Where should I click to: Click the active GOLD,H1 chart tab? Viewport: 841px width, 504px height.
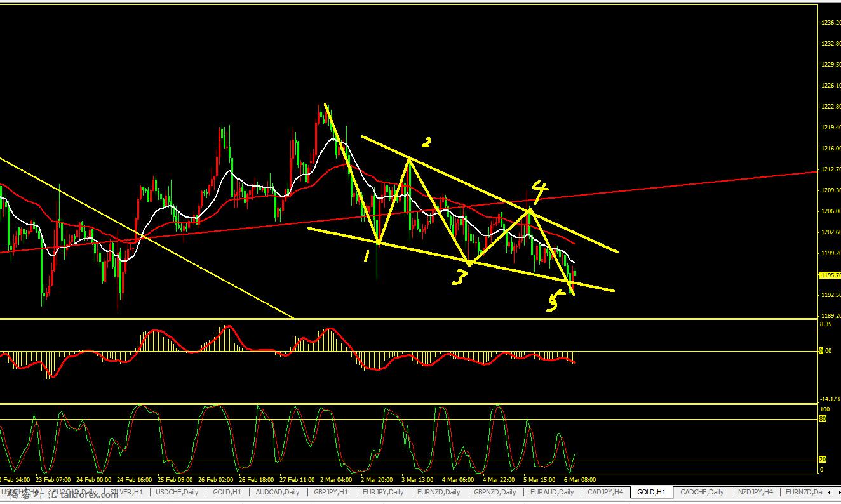click(x=652, y=492)
